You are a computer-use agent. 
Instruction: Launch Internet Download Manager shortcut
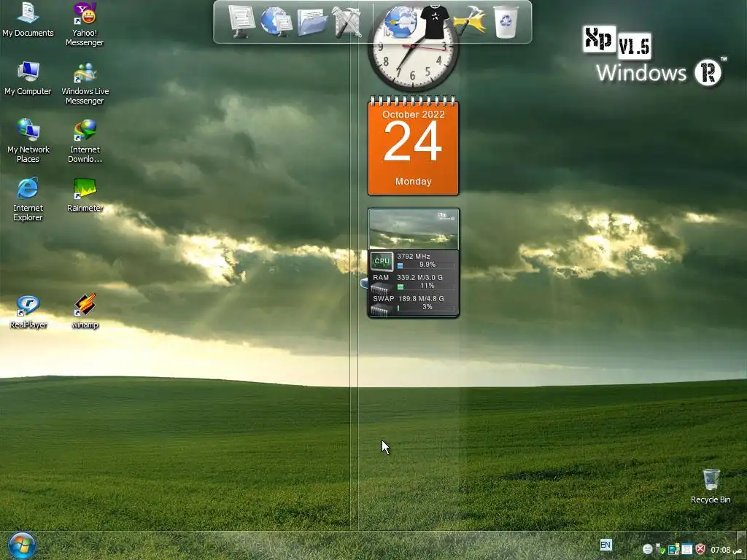click(x=85, y=141)
